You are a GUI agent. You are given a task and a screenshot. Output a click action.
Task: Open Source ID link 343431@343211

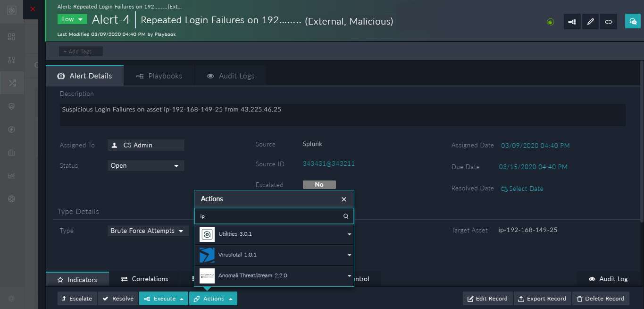click(x=328, y=164)
